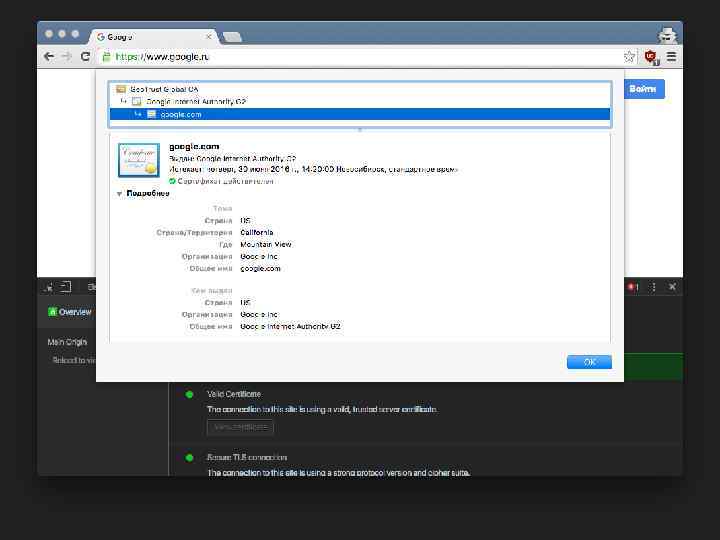Click the California value in details
The width and height of the screenshot is (720, 540).
(x=257, y=232)
